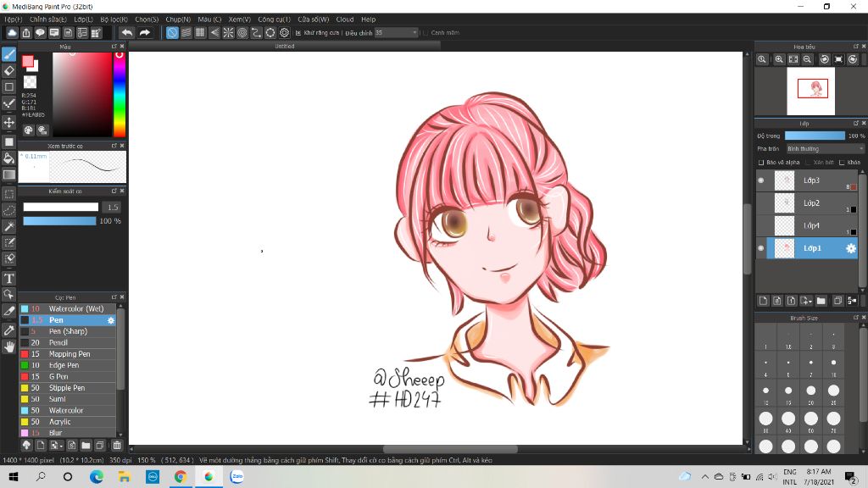The height and width of the screenshot is (488, 868).
Task: Zoom in on the navigator panel
Action: tap(779, 59)
